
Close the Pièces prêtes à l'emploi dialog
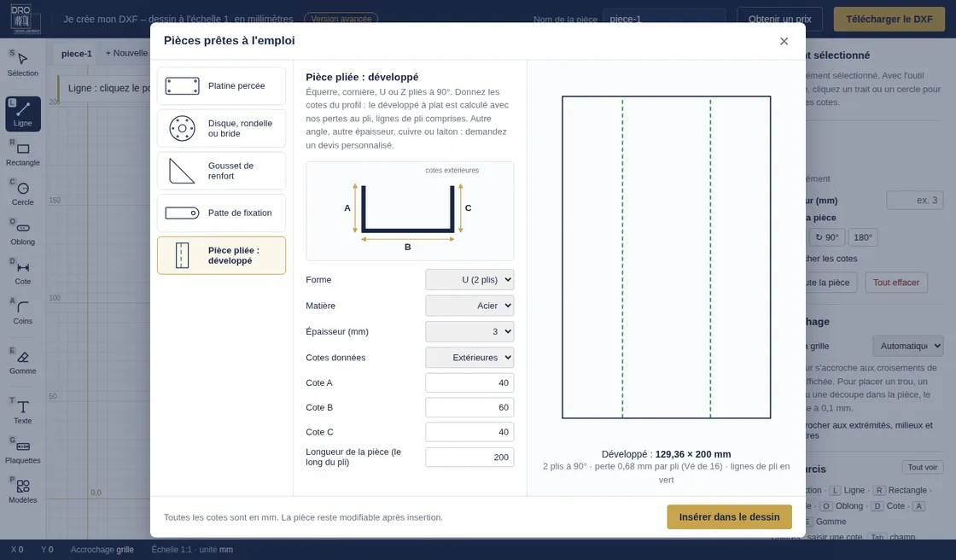(784, 41)
